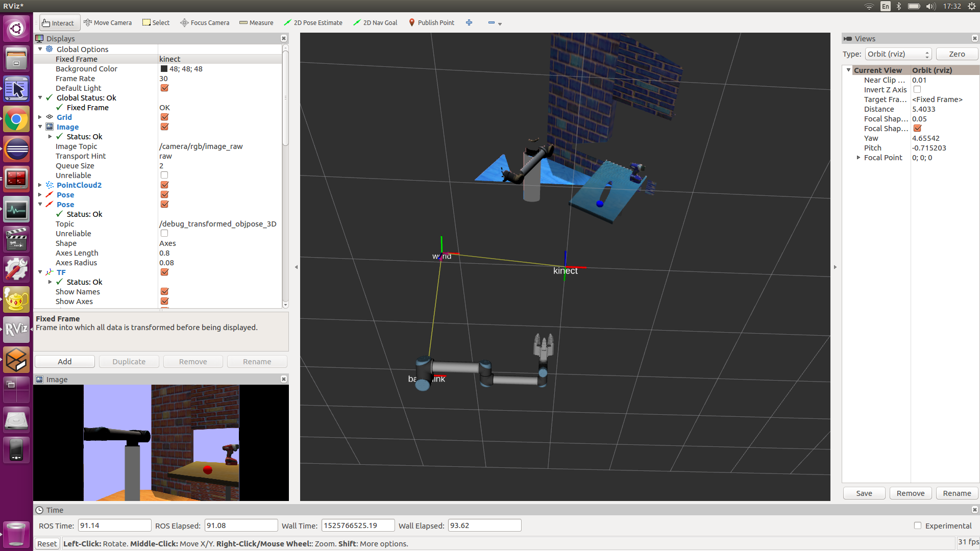Open the volume indicator menu
This screenshot has width=980, height=551.
click(930, 6)
